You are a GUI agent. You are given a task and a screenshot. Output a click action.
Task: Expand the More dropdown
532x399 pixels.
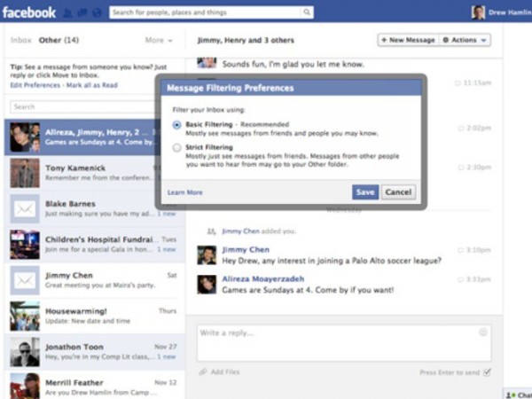coord(159,40)
